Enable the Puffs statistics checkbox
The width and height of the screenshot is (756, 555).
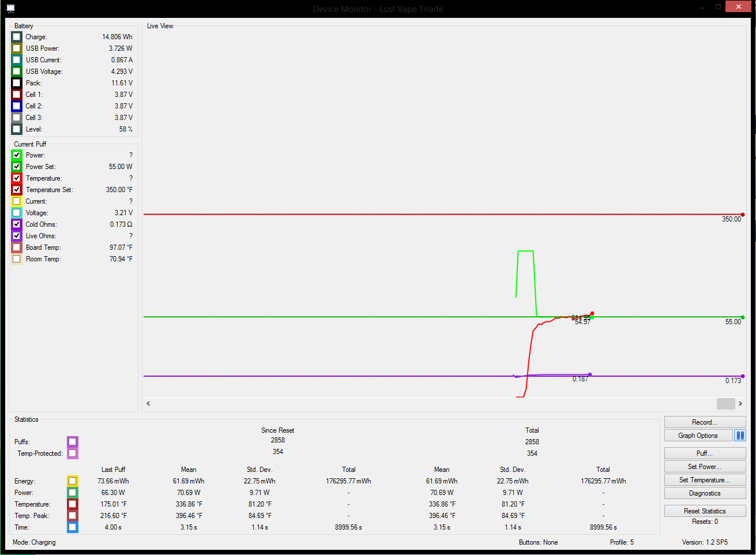(x=72, y=442)
